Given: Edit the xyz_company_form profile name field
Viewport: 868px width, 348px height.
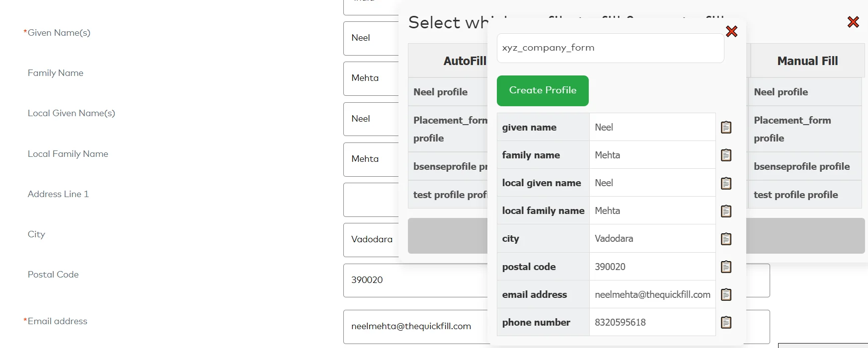Looking at the screenshot, I should pos(610,48).
